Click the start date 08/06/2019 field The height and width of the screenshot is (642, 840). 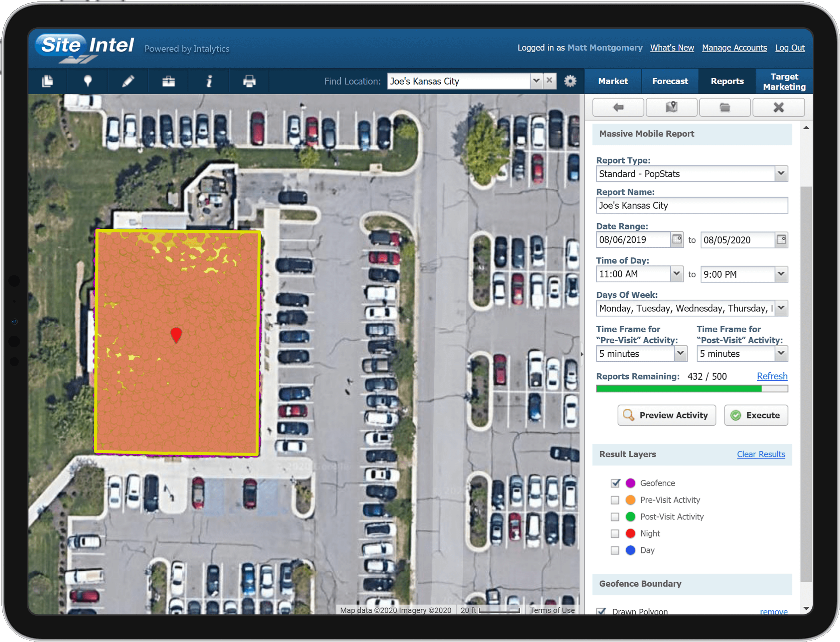633,240
